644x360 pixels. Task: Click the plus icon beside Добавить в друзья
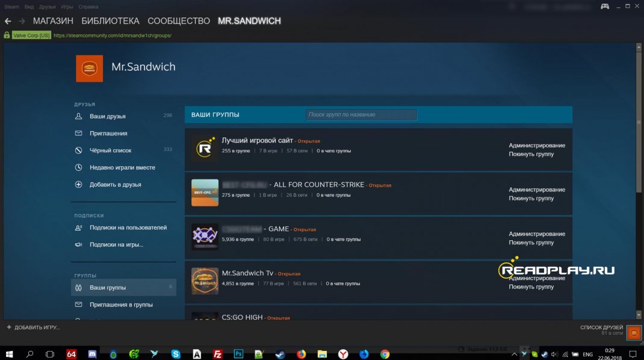(78, 185)
